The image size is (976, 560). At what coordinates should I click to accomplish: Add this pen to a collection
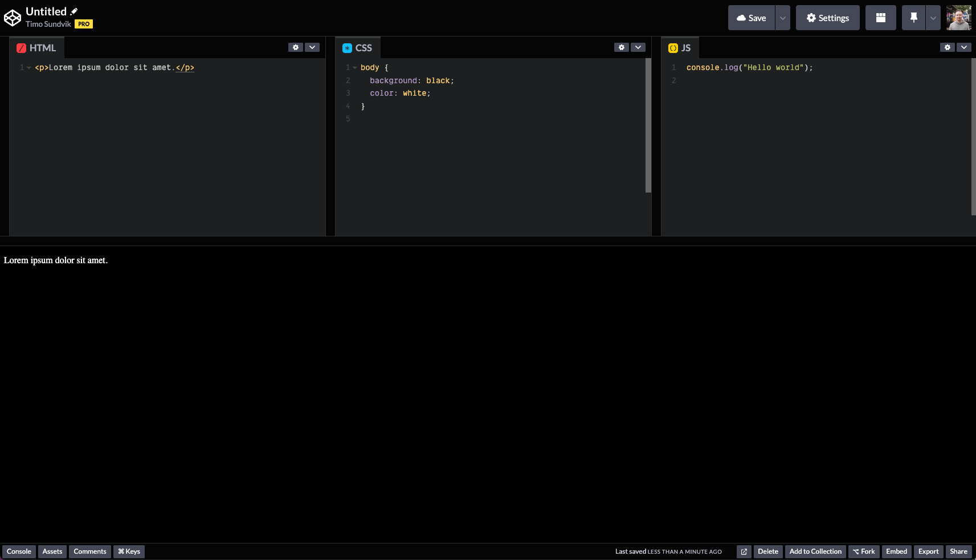pos(815,551)
